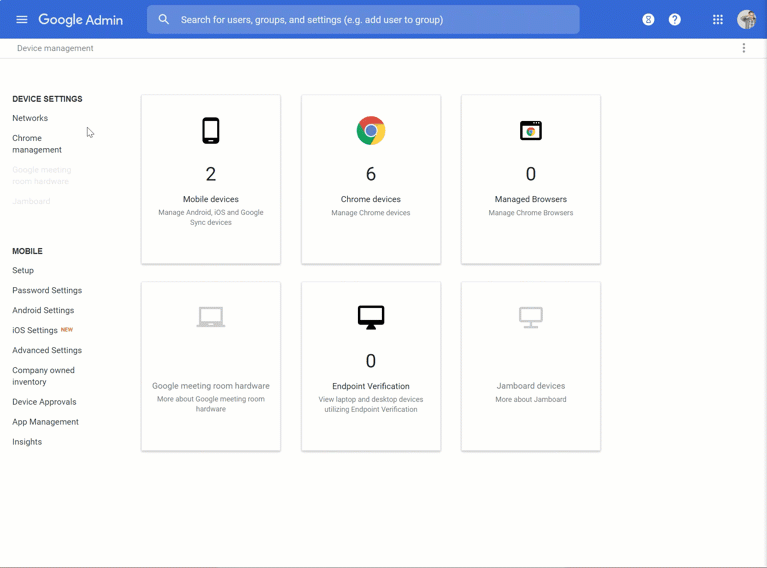The height and width of the screenshot is (568, 767).
Task: Click the Chrome logo icon
Action: 371,131
